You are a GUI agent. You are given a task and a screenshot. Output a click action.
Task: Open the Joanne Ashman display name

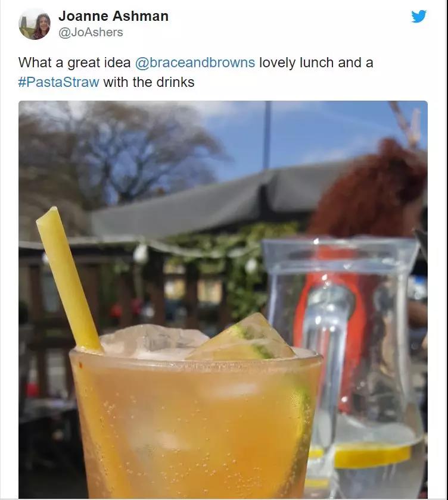(114, 16)
